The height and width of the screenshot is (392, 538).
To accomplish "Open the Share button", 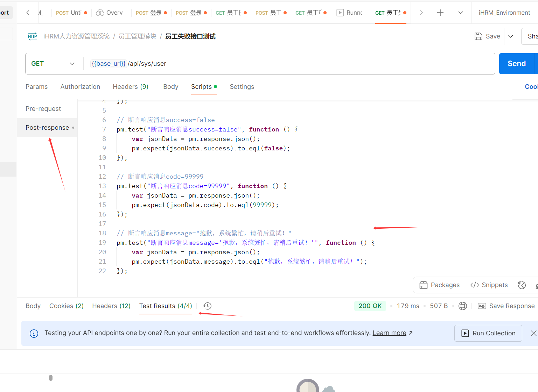I will (x=530, y=36).
